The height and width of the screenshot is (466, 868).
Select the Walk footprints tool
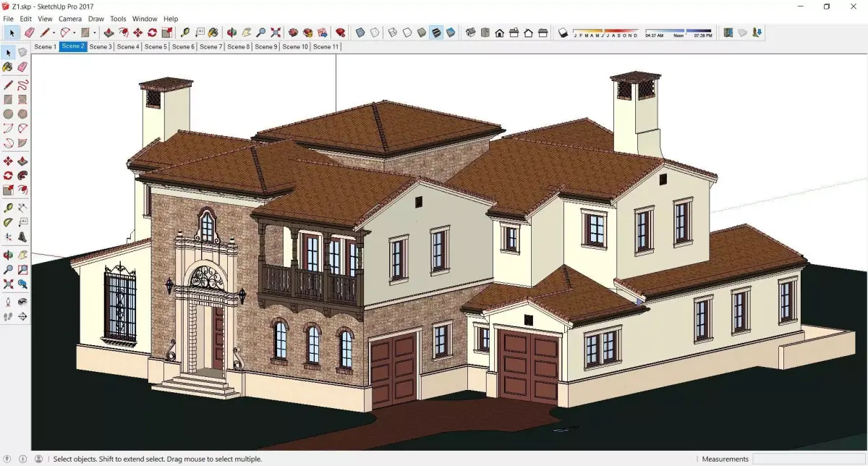coord(8,317)
